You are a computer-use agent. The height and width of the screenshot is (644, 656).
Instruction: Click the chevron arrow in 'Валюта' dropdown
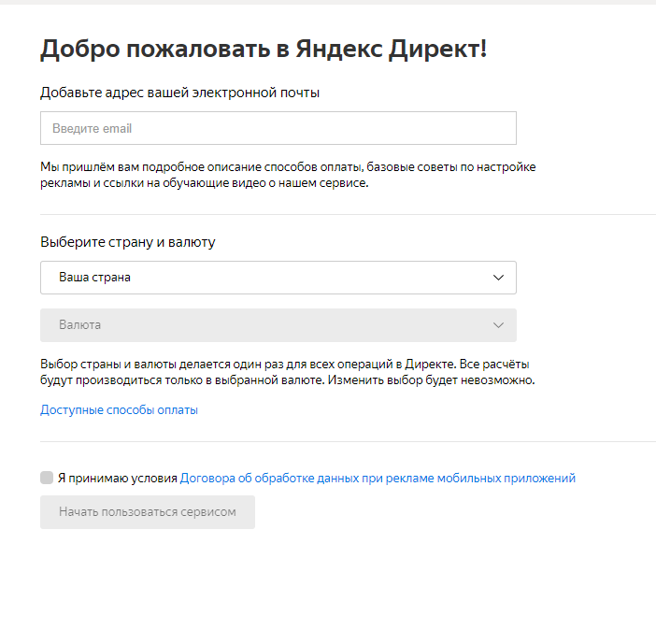click(x=498, y=325)
